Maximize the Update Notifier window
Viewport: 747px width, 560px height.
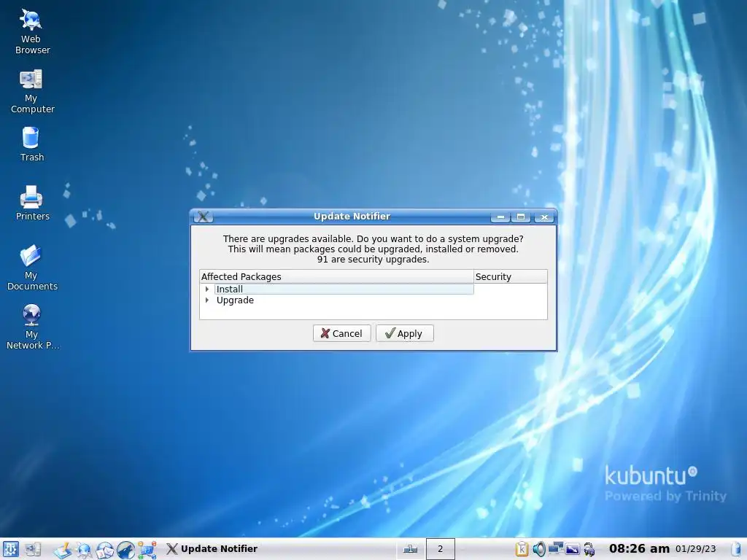click(x=521, y=217)
